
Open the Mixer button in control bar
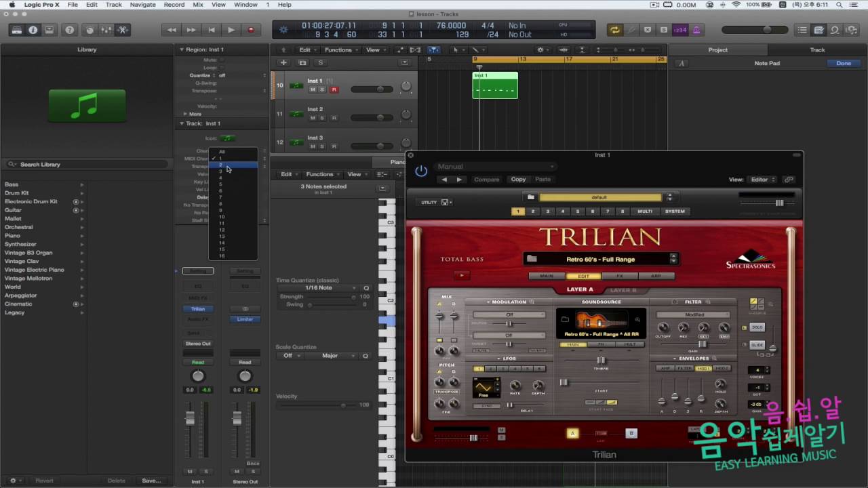106,30
